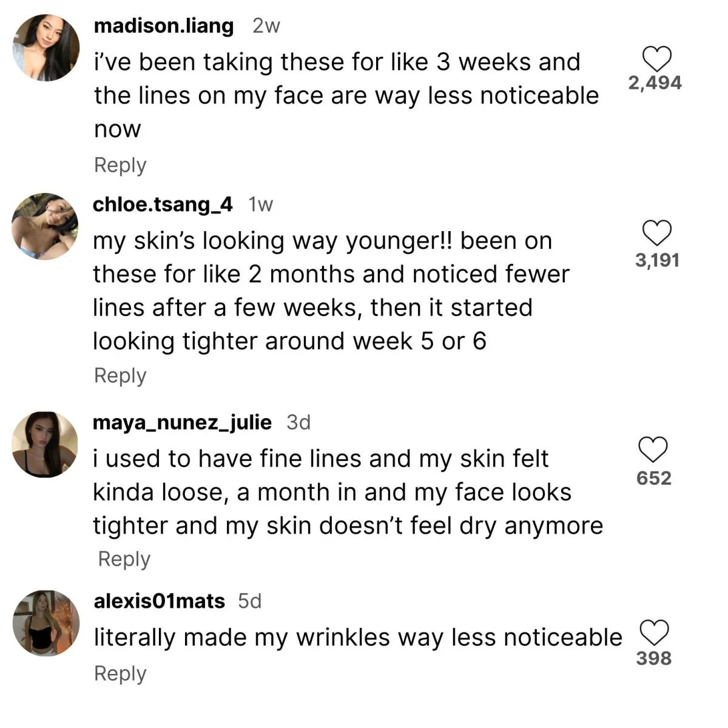Reply to maya_nunez_julie's comment

[x=124, y=559]
